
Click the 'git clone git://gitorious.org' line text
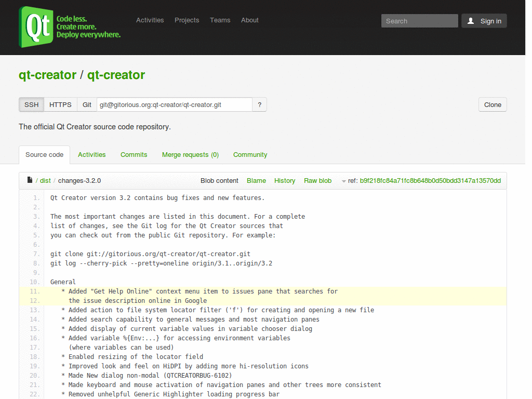point(150,254)
